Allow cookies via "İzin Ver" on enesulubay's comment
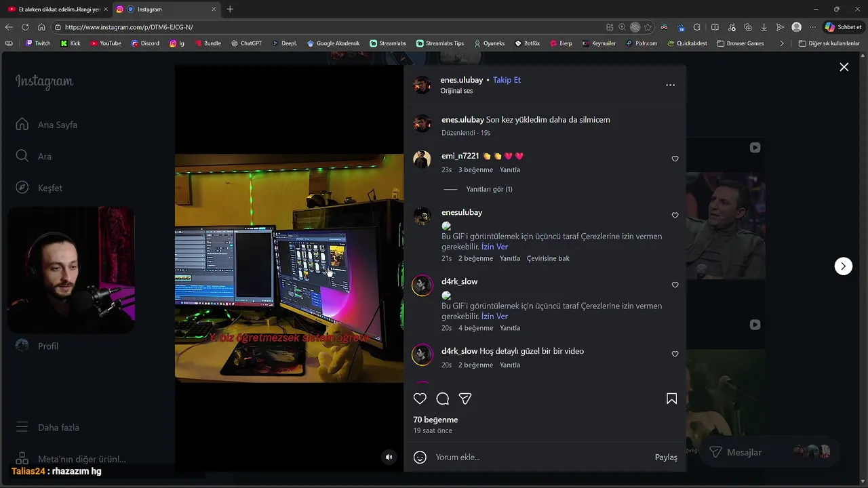Screen dimensions: 868x488 494,247
